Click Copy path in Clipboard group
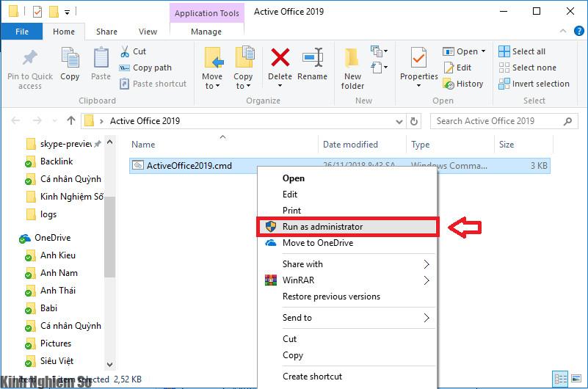The height and width of the screenshot is (389, 588). point(145,68)
